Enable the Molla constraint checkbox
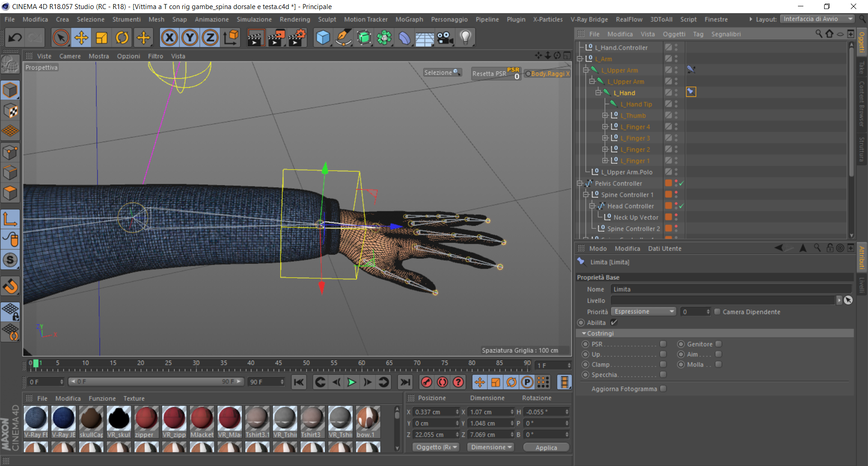868x466 pixels. 719,364
